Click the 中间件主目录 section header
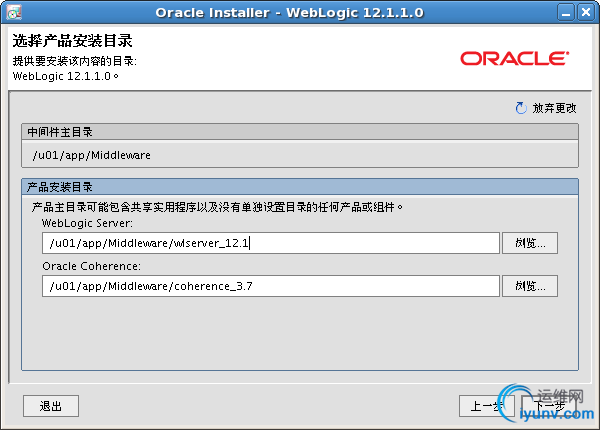Screen dimensions: 600x430 [300, 132]
